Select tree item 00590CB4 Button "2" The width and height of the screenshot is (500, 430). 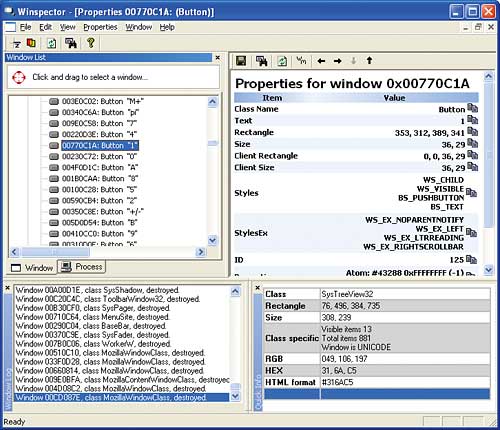click(99, 200)
